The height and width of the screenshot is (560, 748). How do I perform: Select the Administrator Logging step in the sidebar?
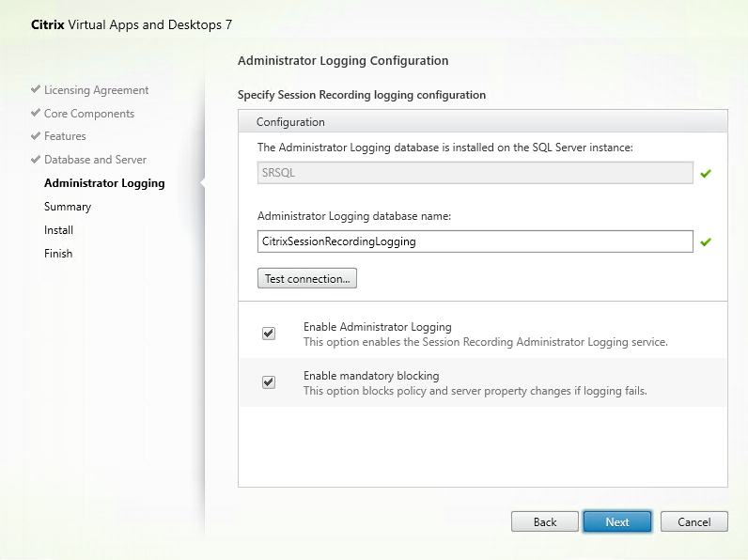click(104, 183)
